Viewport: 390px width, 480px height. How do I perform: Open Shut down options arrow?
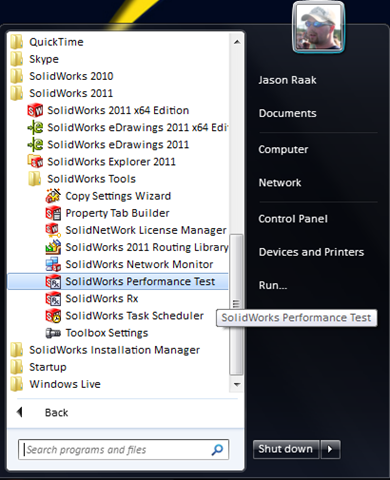[330, 449]
